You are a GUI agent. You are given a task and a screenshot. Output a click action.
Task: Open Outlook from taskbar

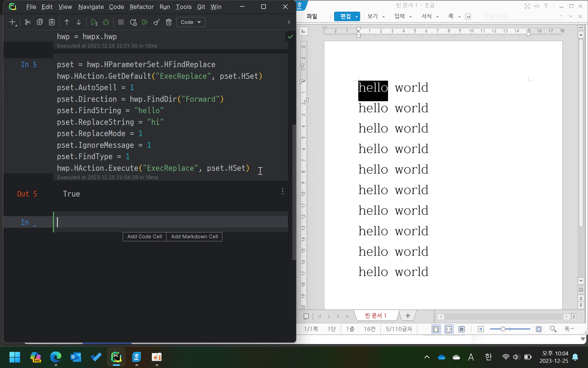coord(76,357)
